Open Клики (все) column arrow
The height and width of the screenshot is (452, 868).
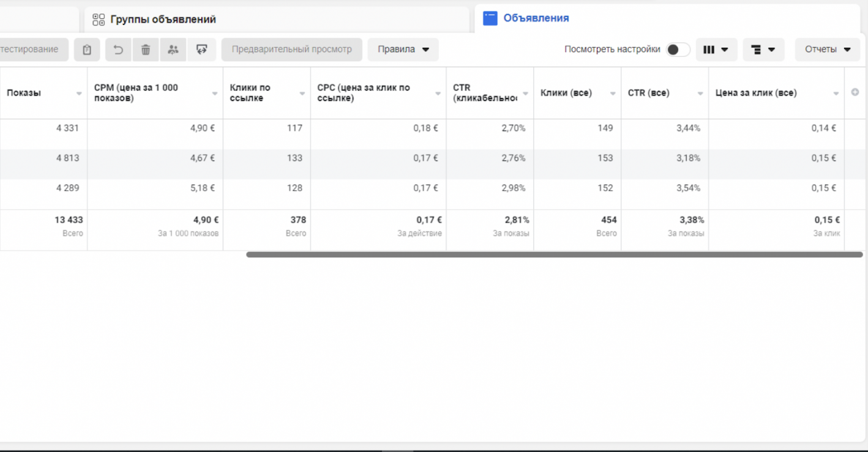(613, 94)
